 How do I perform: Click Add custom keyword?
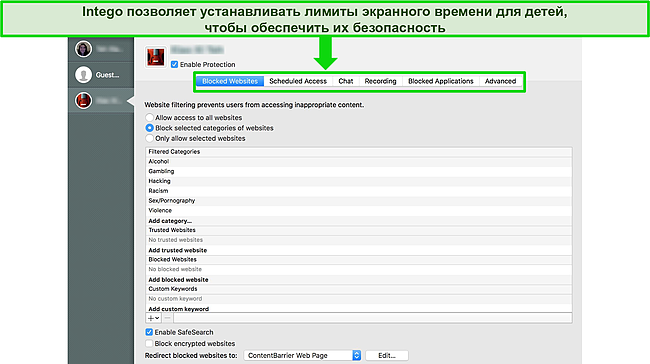(179, 309)
